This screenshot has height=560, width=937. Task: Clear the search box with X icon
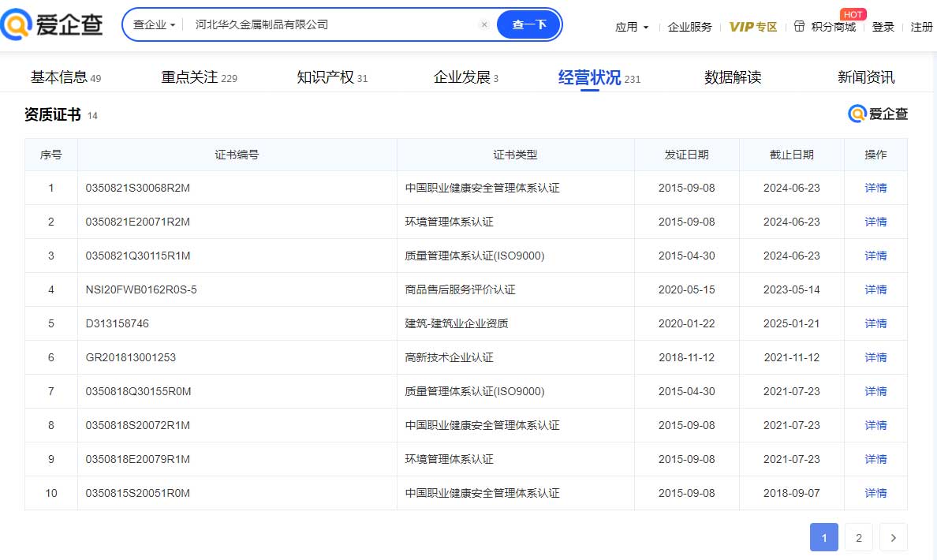pos(484,24)
